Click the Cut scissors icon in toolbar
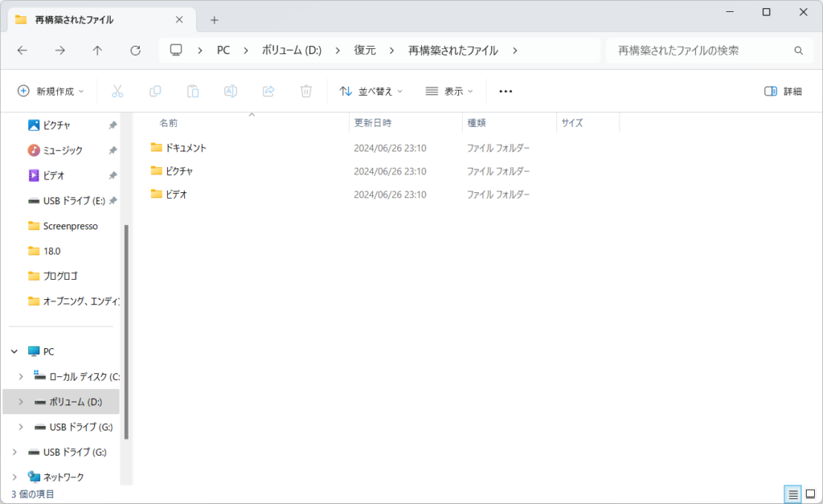 (117, 92)
